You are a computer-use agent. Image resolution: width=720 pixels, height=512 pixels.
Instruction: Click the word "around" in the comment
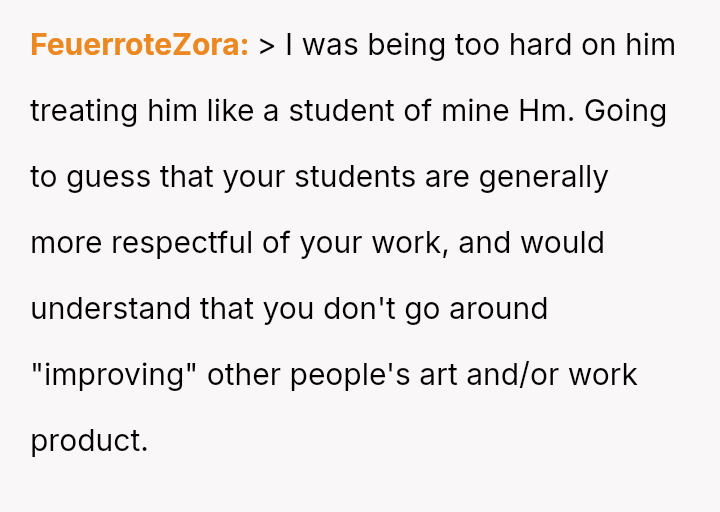(x=498, y=309)
